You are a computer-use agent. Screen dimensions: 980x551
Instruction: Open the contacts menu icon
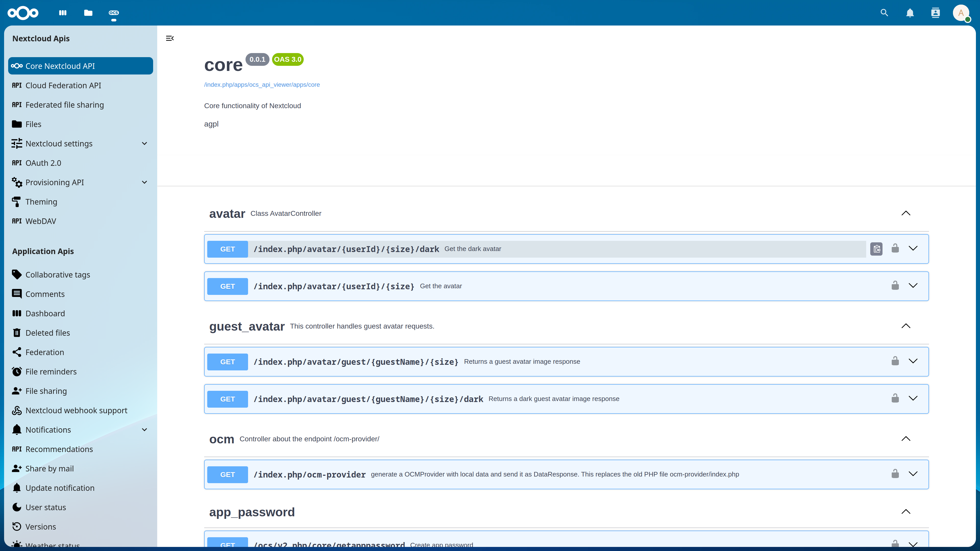pyautogui.click(x=936, y=13)
